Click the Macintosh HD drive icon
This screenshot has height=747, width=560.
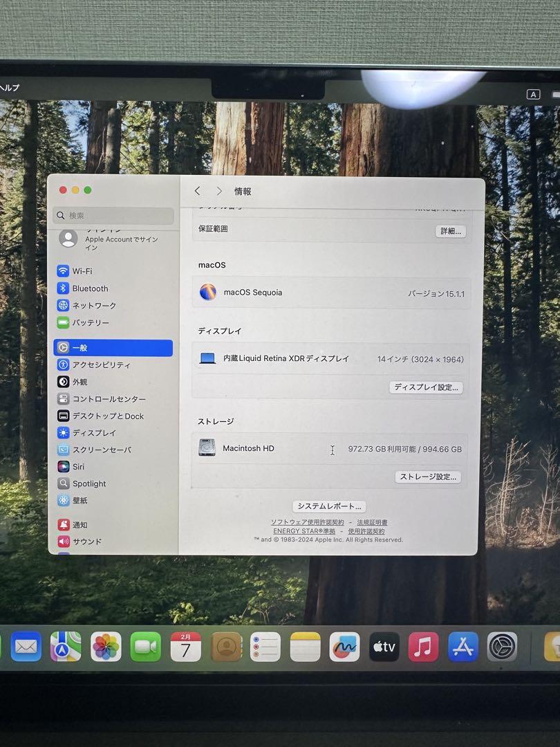tap(207, 448)
